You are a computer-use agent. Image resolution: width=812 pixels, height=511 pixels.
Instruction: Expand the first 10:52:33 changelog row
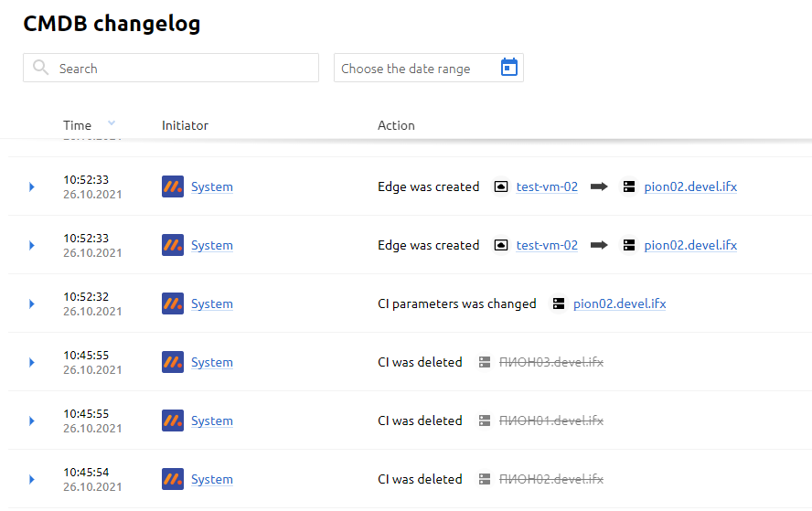(32, 186)
